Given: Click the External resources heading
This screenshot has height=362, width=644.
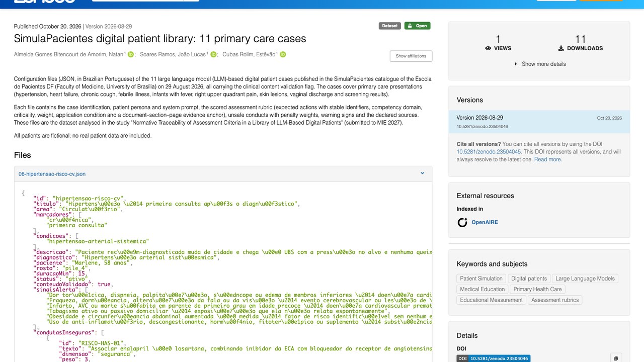Looking at the screenshot, I should (x=486, y=196).
